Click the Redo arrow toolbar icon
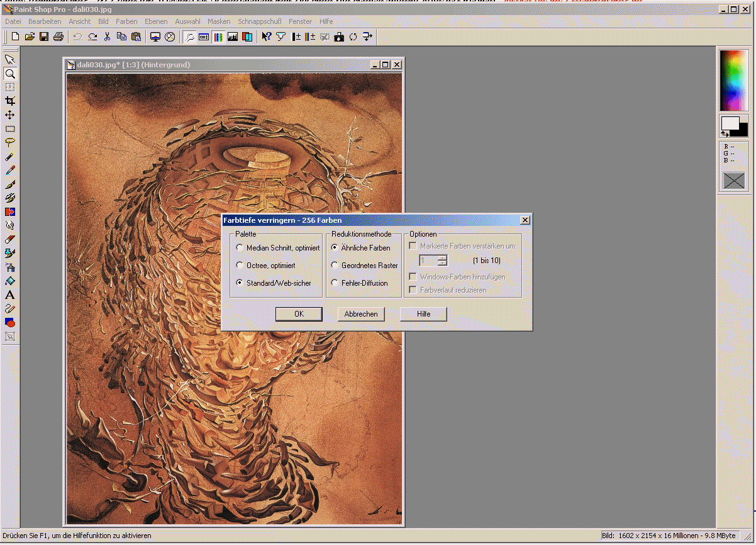This screenshot has width=756, height=545. [92, 37]
